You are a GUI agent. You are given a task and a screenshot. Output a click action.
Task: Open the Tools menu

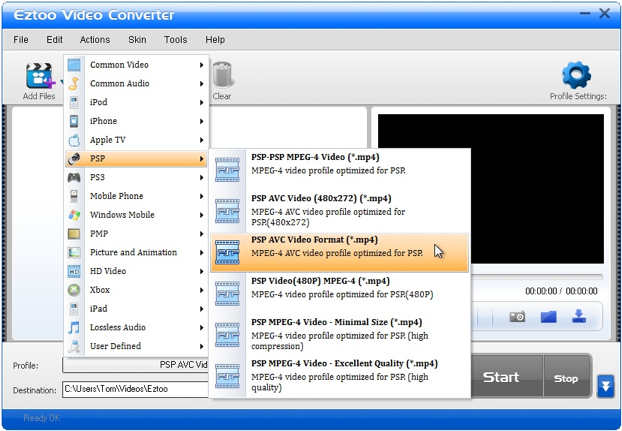pos(175,40)
